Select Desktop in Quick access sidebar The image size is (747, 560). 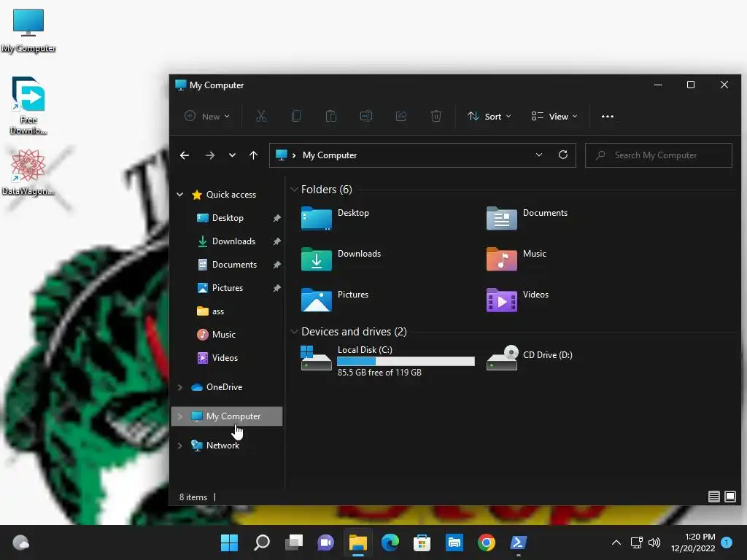(x=228, y=217)
